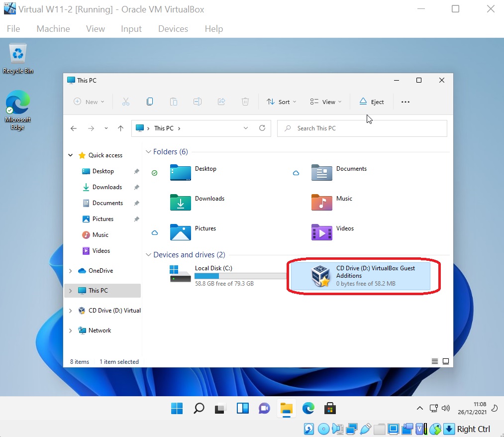Show hidden system tray icons
The image size is (504, 437).
(x=420, y=409)
